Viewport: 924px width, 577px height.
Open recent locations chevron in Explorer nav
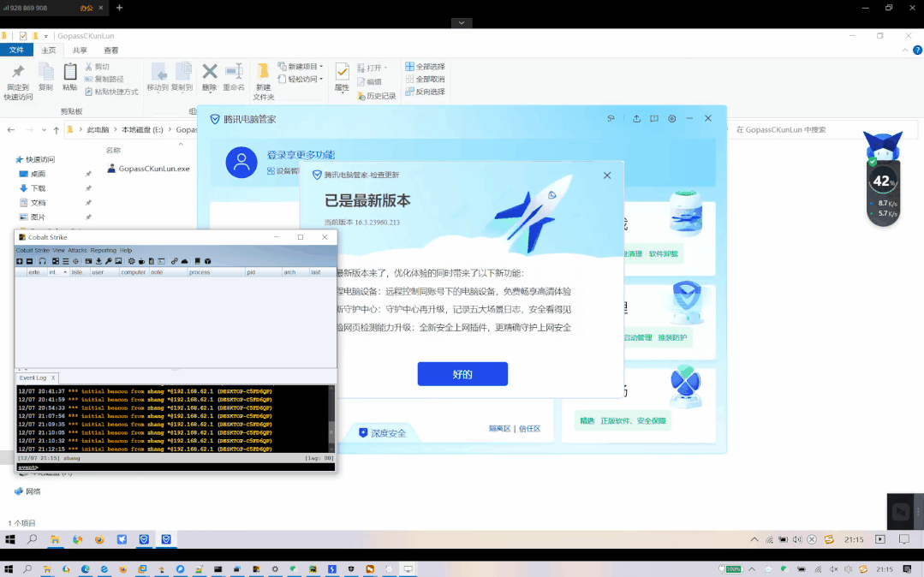pos(44,129)
